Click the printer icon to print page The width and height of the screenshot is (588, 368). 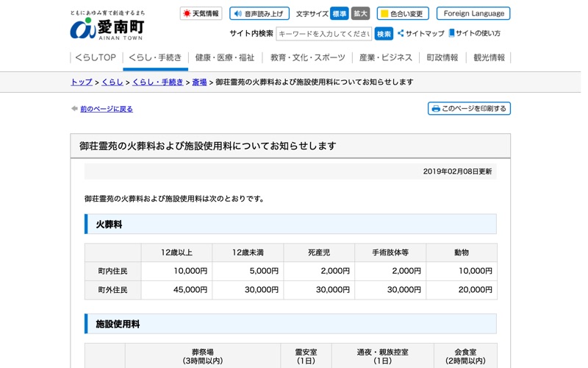(x=436, y=108)
